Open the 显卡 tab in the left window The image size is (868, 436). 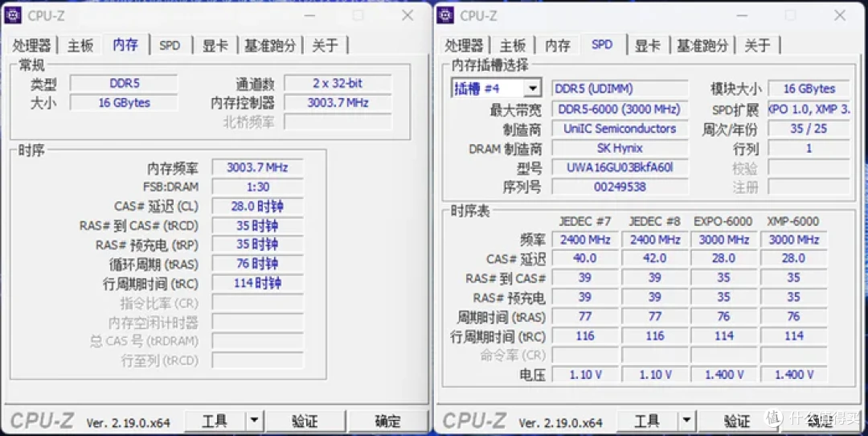click(215, 45)
